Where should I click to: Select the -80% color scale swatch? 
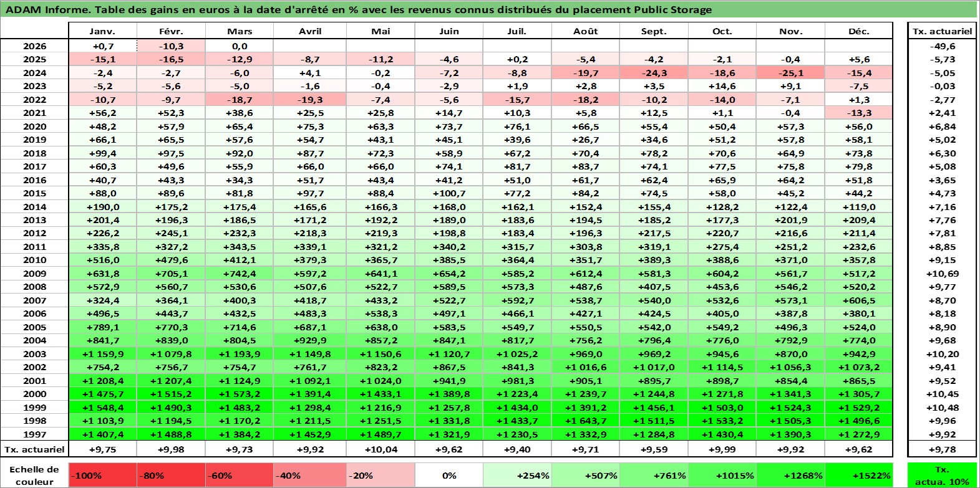[171, 475]
